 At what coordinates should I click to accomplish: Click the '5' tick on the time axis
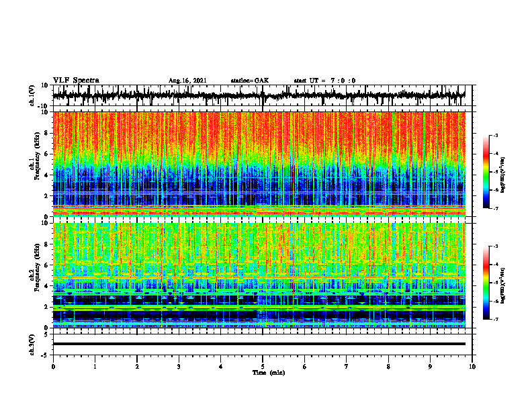[x=263, y=367]
